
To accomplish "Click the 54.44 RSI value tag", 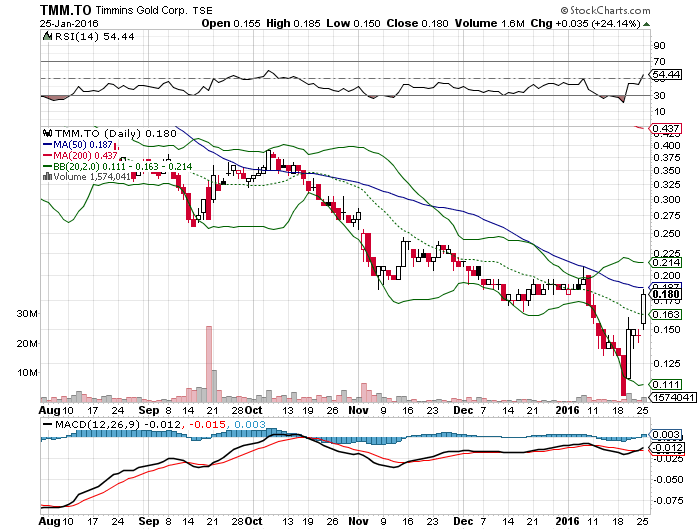I will (x=666, y=75).
